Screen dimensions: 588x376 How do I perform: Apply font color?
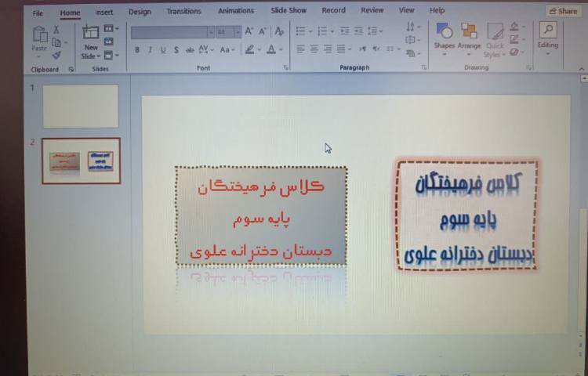point(271,49)
